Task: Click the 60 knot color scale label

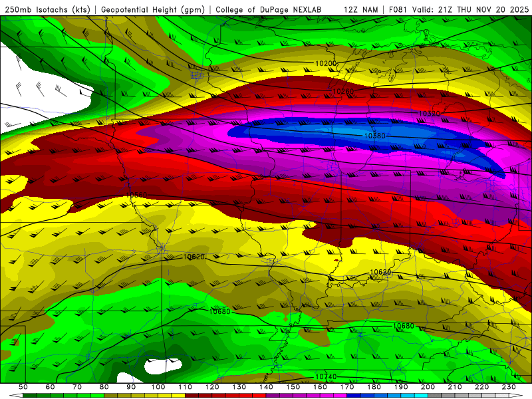Action: pos(50,387)
